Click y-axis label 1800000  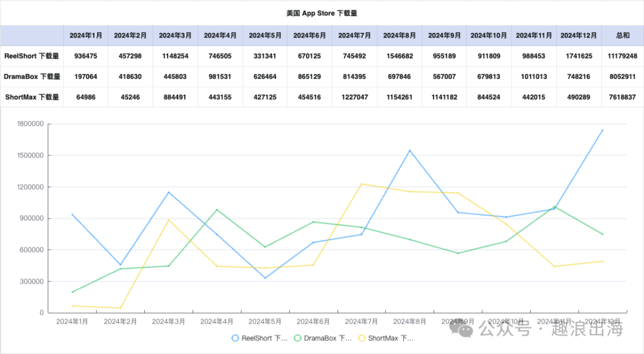30,124
